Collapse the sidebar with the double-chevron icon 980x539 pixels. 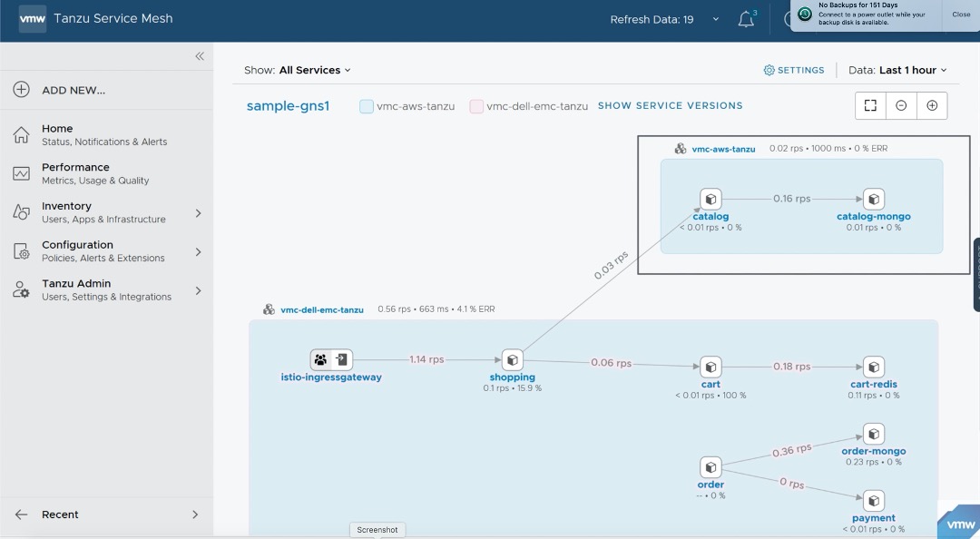pos(200,56)
